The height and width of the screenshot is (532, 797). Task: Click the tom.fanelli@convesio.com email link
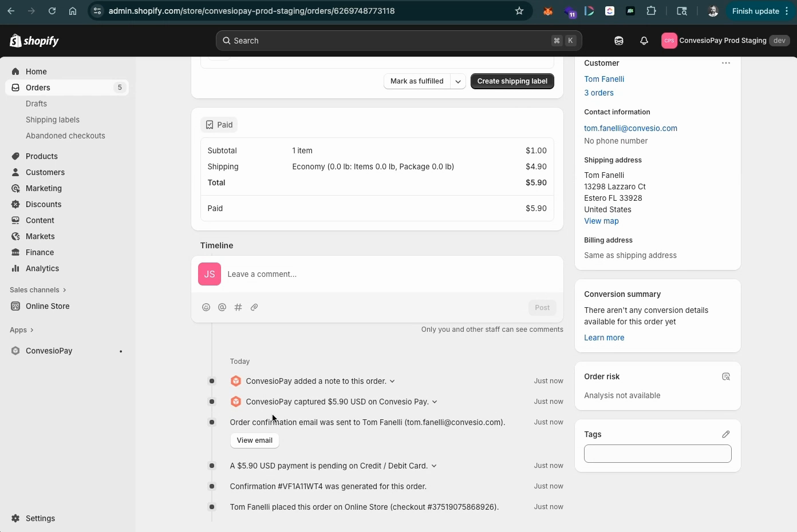pos(630,128)
